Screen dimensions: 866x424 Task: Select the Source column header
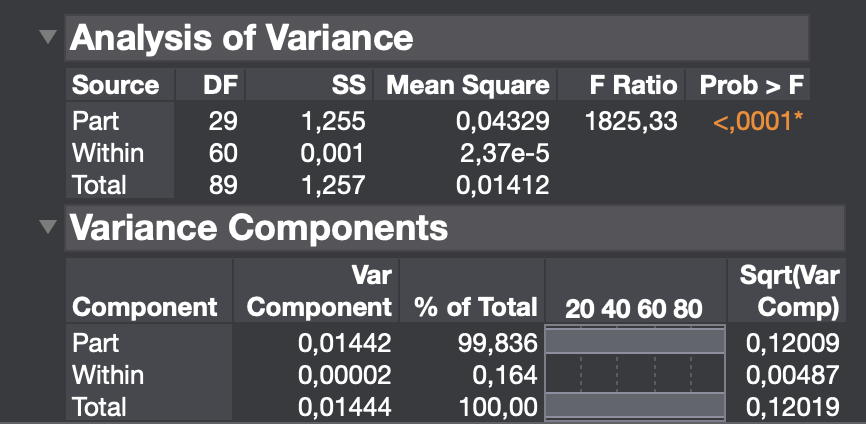pos(116,85)
